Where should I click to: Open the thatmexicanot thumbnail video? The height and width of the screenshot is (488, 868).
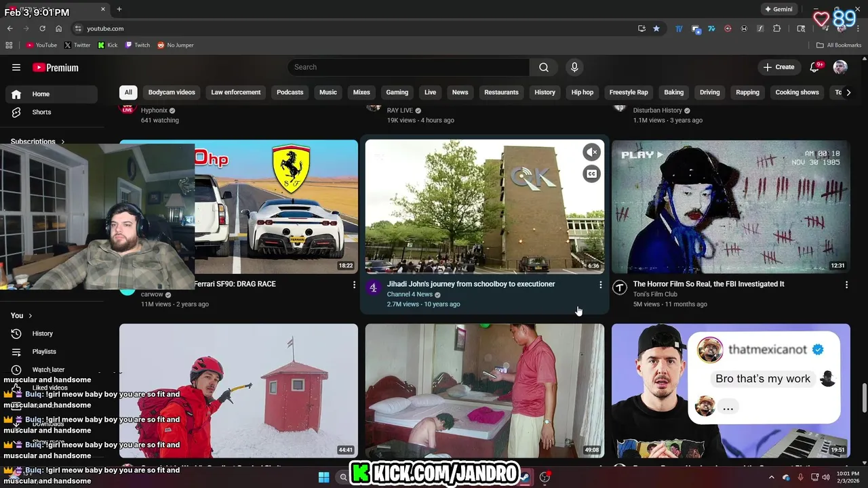coord(731,390)
